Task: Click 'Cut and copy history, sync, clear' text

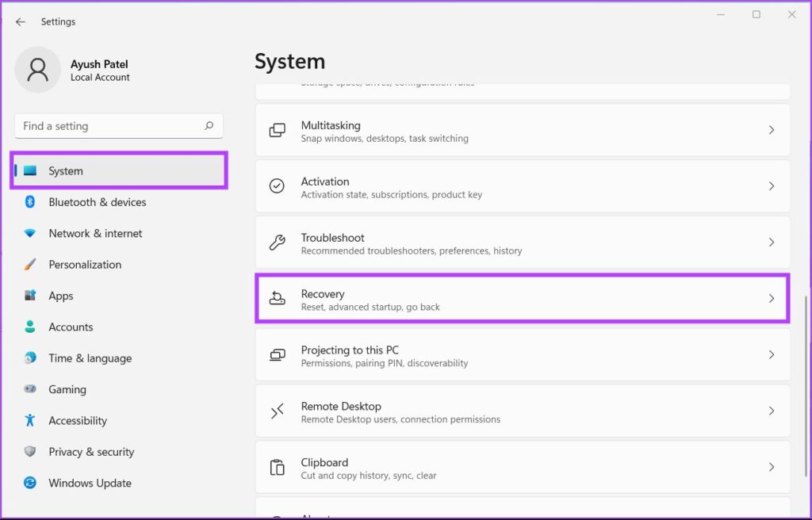Action: (369, 476)
